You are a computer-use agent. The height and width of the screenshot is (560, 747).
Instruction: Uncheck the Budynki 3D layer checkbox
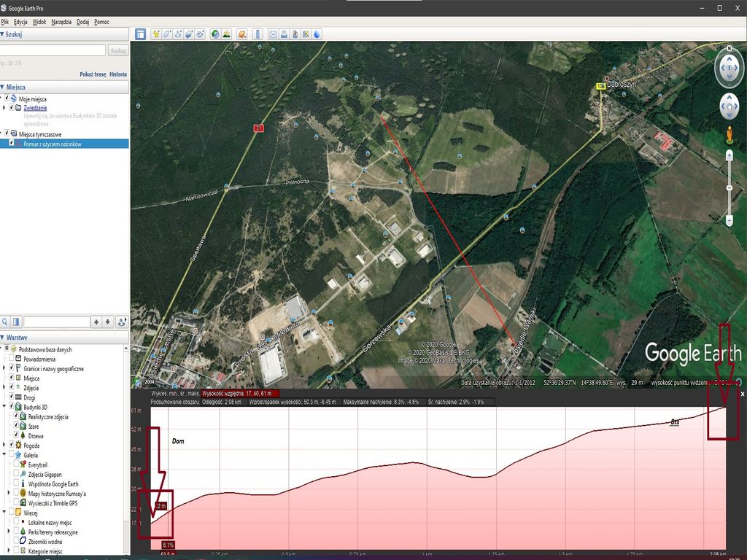12,407
